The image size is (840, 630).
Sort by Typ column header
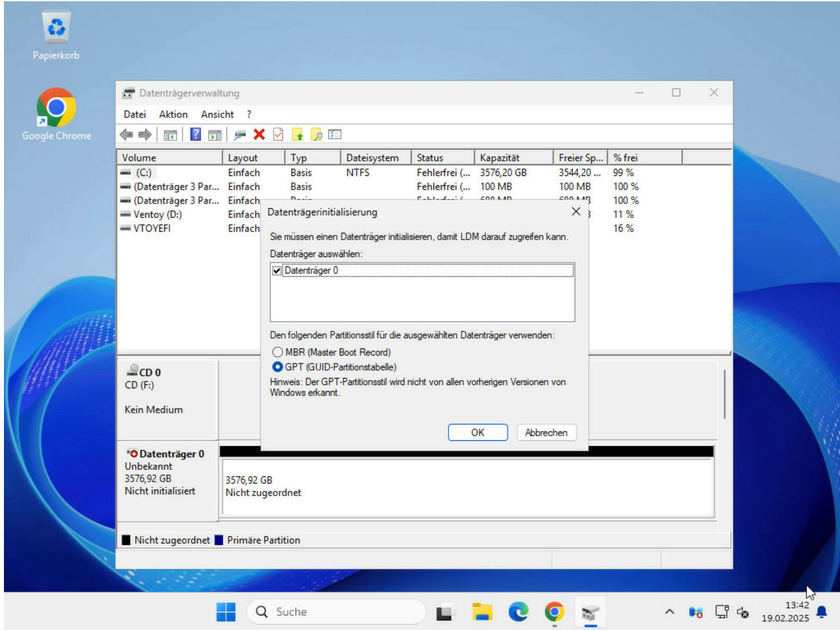tap(313, 157)
